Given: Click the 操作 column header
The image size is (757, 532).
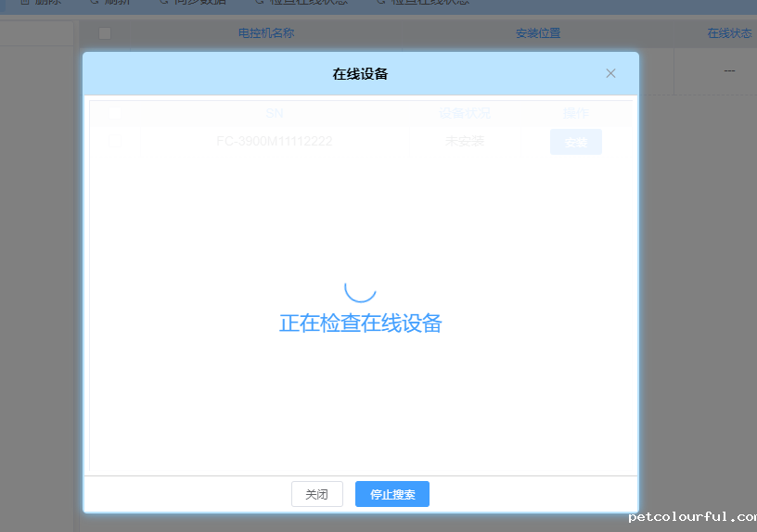Looking at the screenshot, I should click(575, 113).
